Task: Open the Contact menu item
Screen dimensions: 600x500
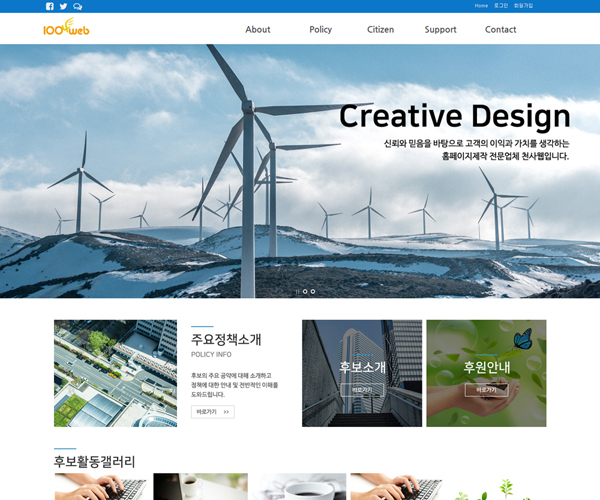Action: (500, 30)
